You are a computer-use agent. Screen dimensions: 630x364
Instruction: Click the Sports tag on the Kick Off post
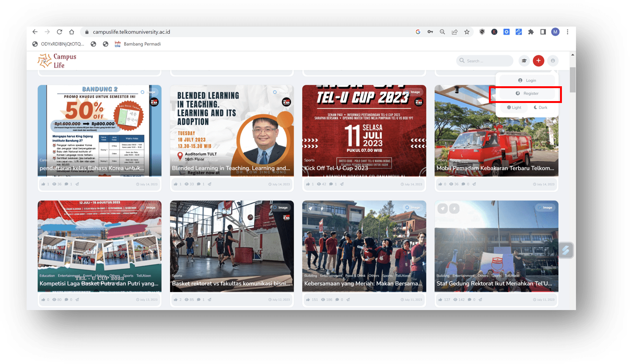(309, 160)
